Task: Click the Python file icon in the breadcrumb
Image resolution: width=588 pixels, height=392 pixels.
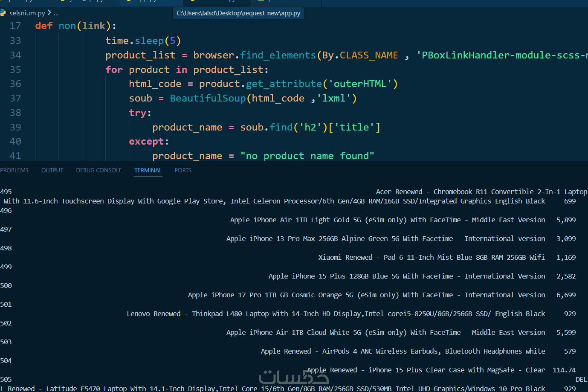Action: [x=3, y=13]
